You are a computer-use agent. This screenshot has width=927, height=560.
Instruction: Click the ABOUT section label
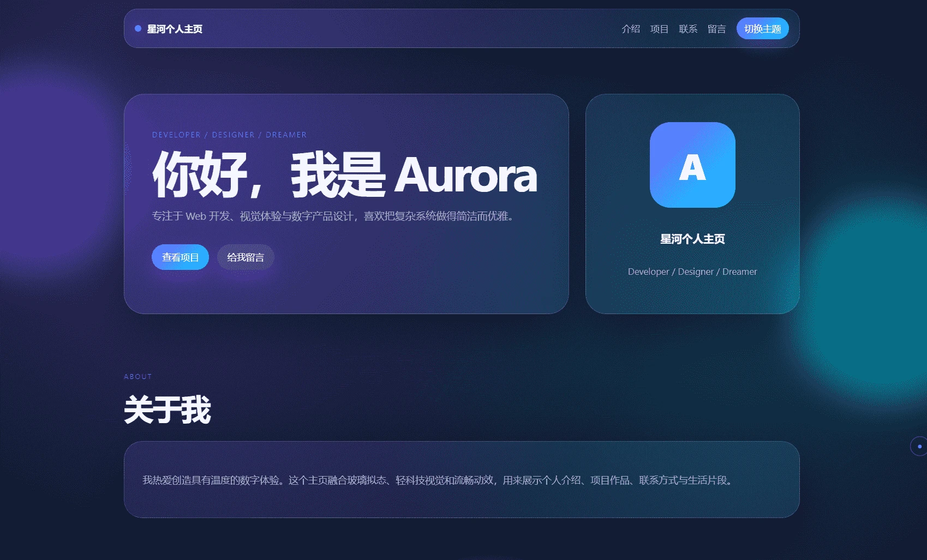pyautogui.click(x=138, y=376)
